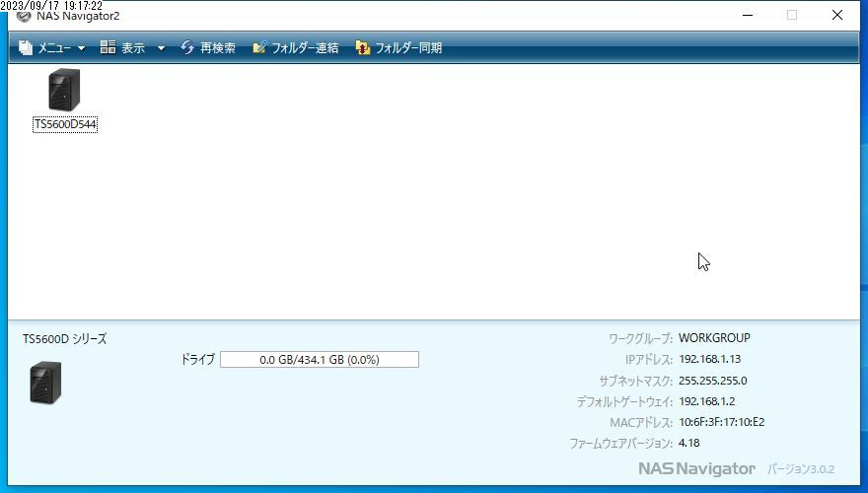Click the default gateway 192.168.1.2
Image resolution: width=868 pixels, height=493 pixels.
tap(707, 401)
